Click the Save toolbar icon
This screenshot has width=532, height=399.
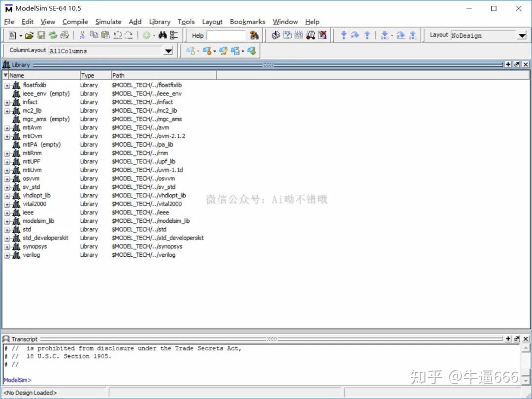point(41,35)
